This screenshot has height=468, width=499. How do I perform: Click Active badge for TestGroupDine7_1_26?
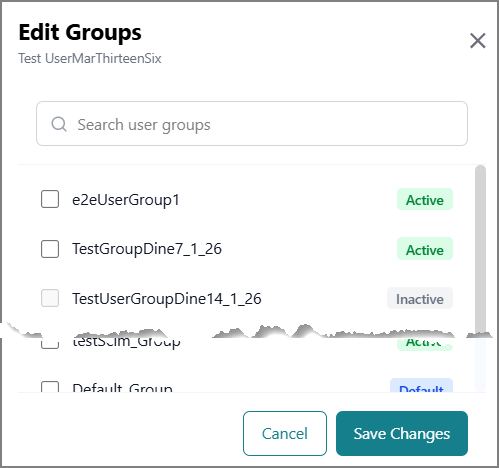425,249
